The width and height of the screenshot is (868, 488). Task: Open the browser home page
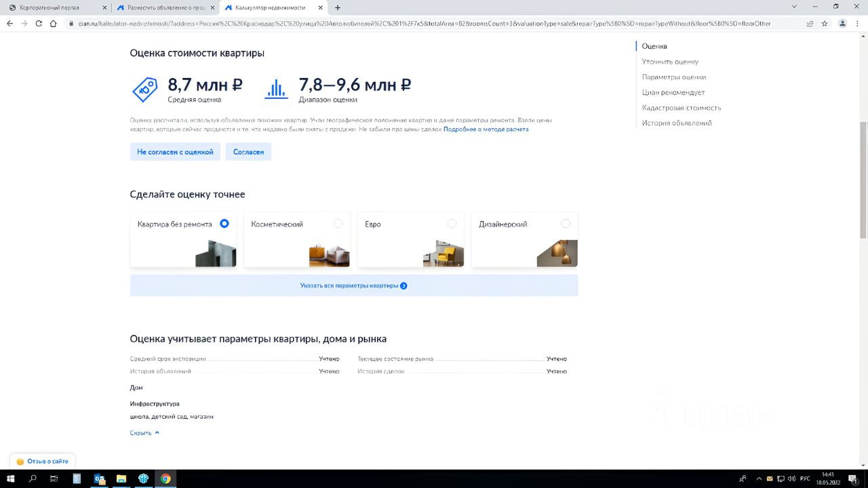click(54, 23)
